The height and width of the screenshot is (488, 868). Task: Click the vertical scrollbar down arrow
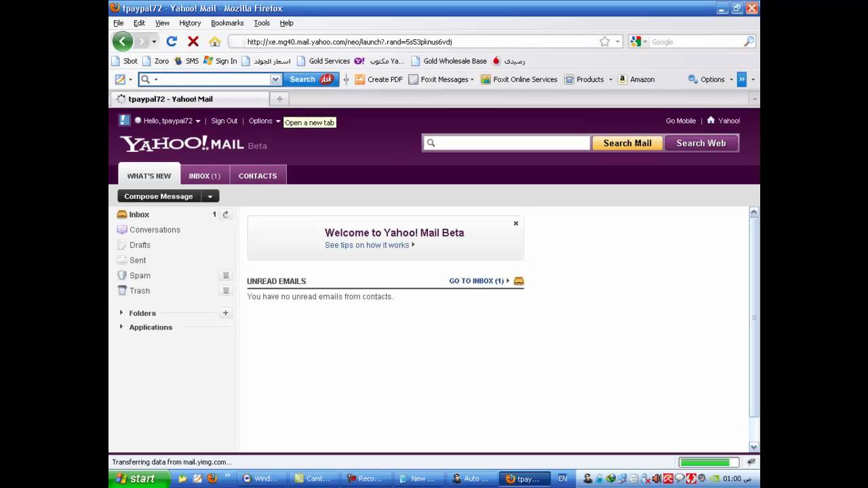pyautogui.click(x=753, y=447)
